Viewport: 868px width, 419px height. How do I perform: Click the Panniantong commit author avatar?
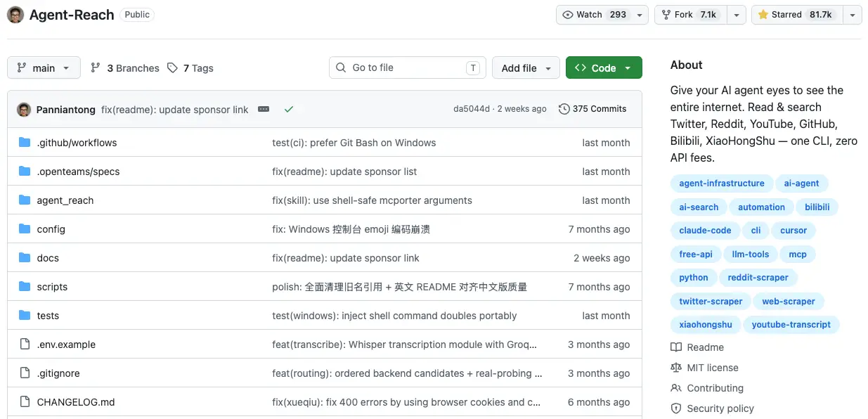pyautogui.click(x=24, y=109)
